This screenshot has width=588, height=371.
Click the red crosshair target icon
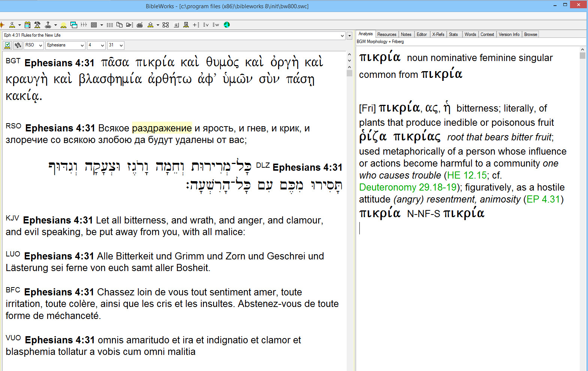(2, 25)
